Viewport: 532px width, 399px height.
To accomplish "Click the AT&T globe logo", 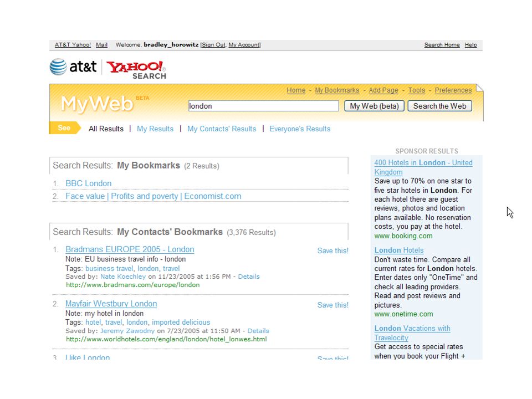I will pos(58,66).
